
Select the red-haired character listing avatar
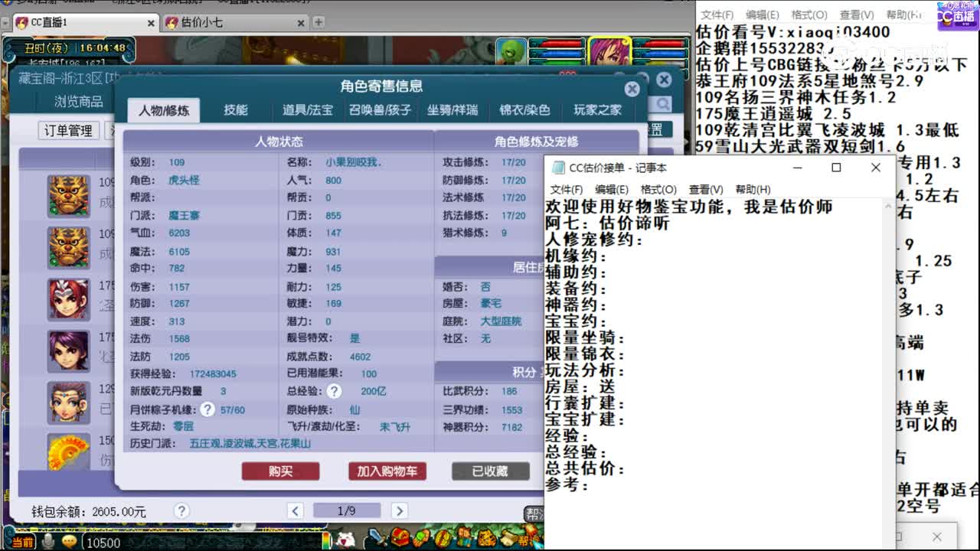(x=69, y=299)
